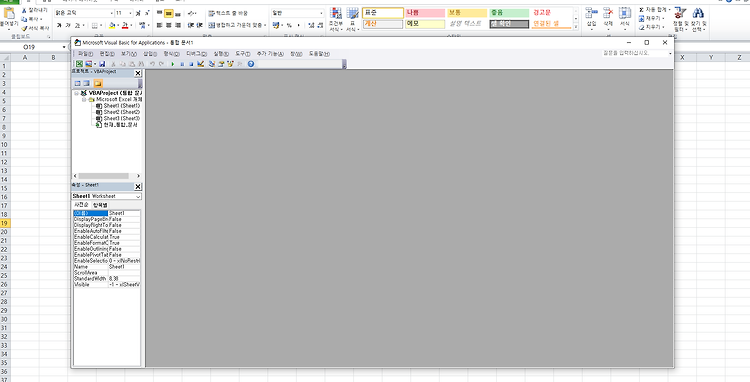Click the EnableCalculation True property row
Viewport: 750px width, 382px height.
tap(107, 237)
